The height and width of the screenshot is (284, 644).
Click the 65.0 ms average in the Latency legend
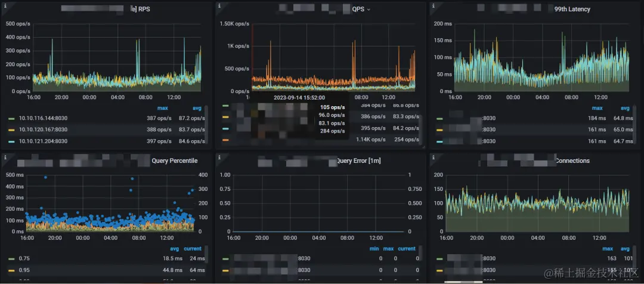(x=623, y=130)
